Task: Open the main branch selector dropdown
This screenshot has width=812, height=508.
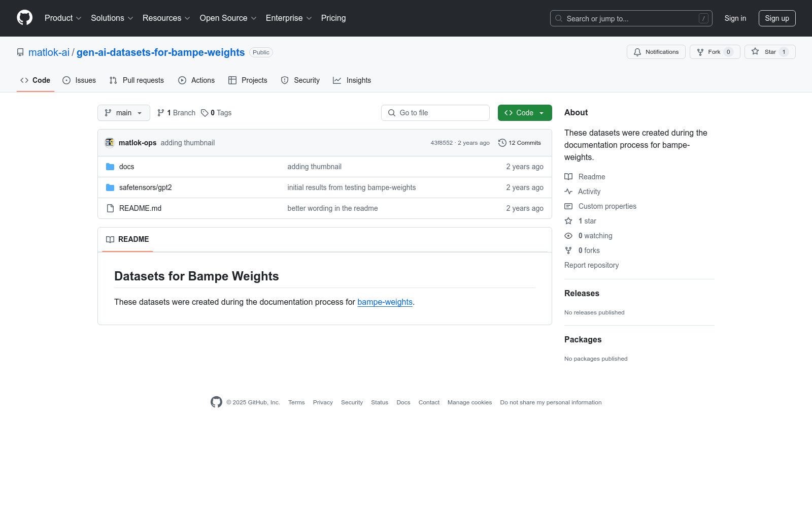Action: point(124,113)
